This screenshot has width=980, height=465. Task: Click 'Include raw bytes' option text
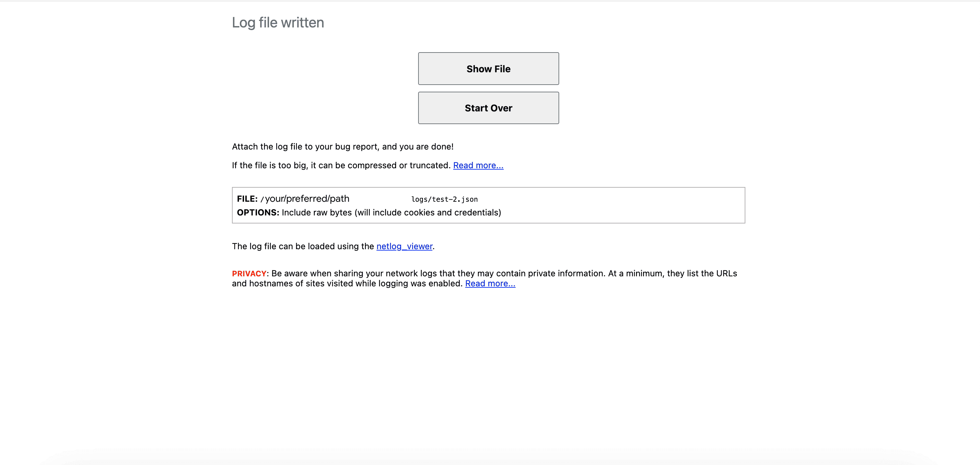[391, 212]
